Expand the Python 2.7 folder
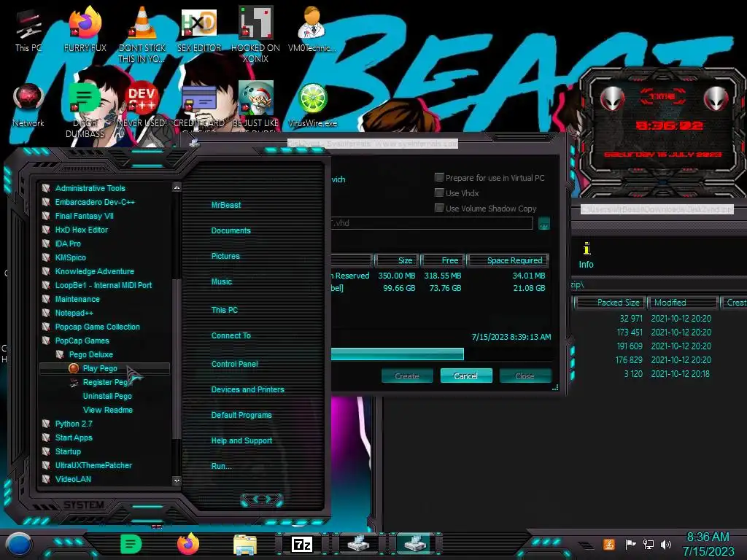 [x=74, y=424]
